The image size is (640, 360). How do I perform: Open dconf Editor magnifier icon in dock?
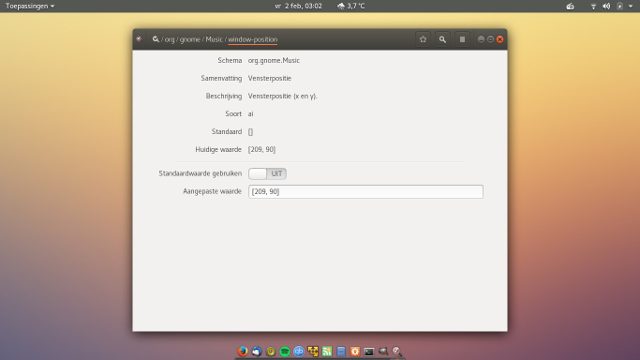click(x=397, y=351)
